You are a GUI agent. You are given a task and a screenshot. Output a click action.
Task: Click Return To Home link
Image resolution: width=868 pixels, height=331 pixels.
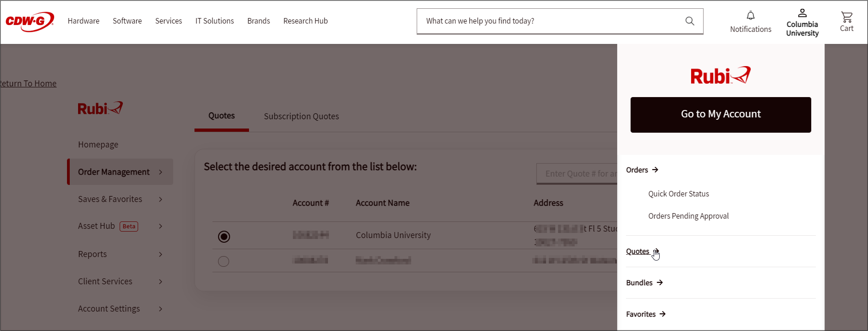pos(28,84)
